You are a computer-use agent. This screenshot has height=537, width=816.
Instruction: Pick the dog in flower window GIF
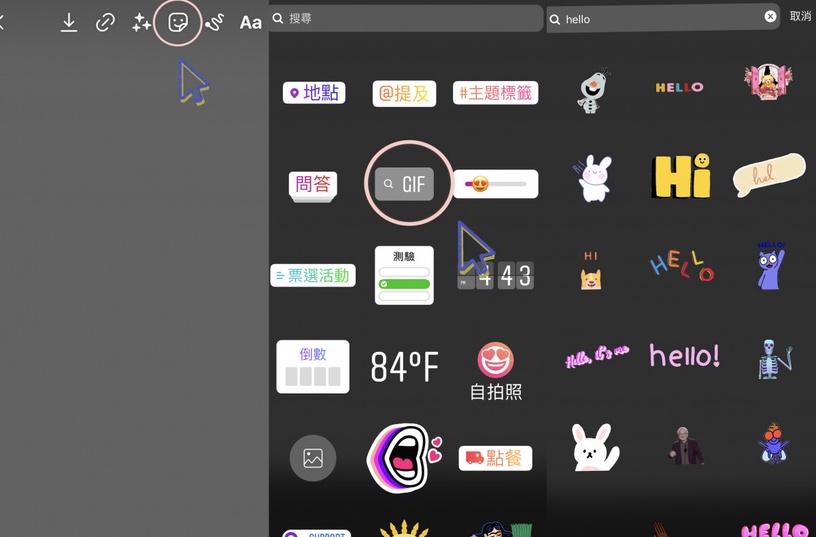click(x=768, y=81)
